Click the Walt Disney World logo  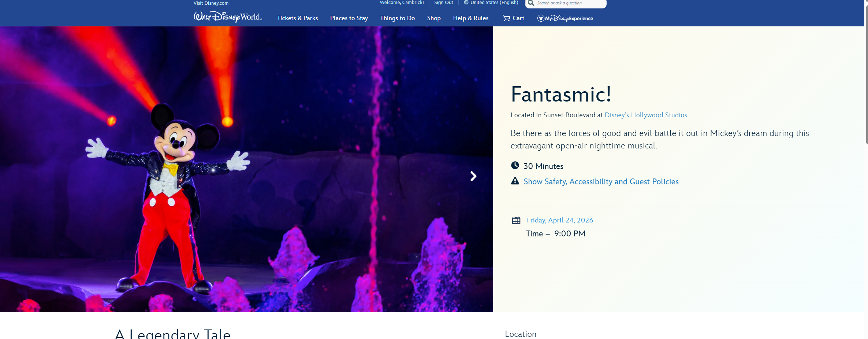point(227,17)
